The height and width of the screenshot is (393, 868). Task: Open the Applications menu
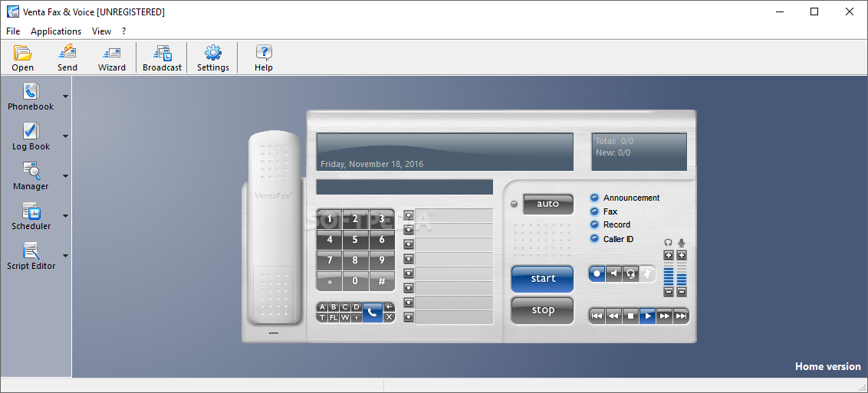(56, 31)
